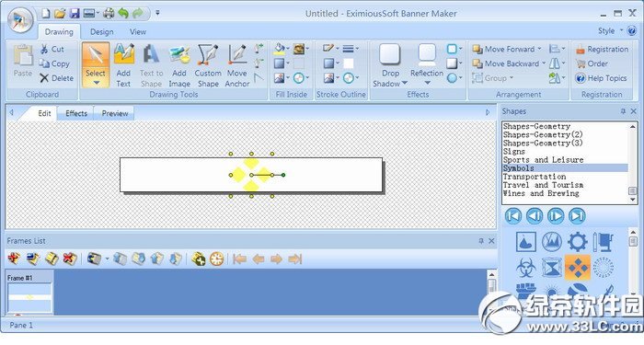644x345 pixels.
Task: Click the canvas tabs scroll-right arrow
Action: [x=488, y=112]
